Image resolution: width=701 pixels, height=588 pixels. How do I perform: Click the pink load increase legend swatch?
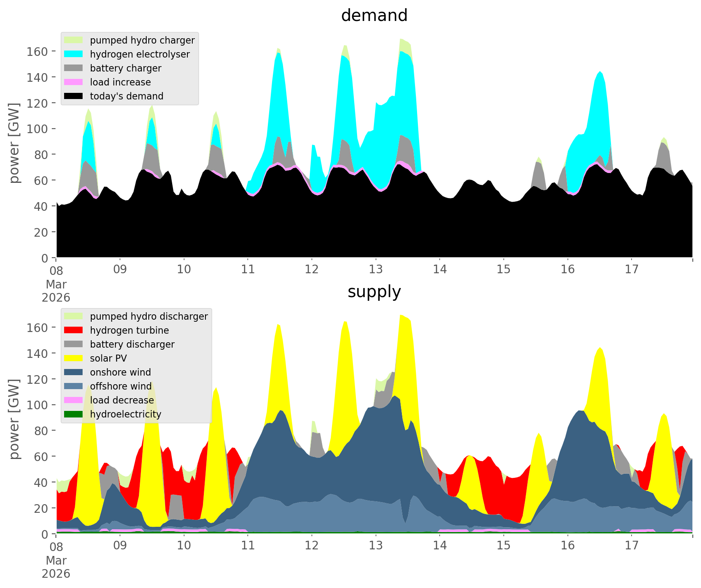(x=74, y=82)
